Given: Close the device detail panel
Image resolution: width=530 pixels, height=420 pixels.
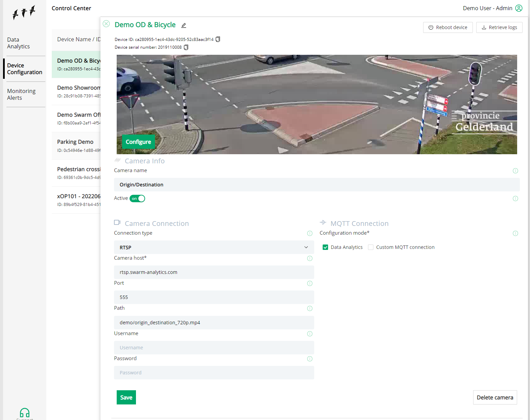Looking at the screenshot, I should tap(106, 24).
